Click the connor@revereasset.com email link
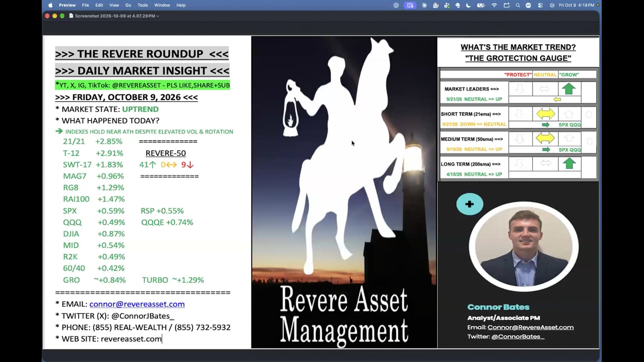The width and height of the screenshot is (644, 362). coord(137,304)
